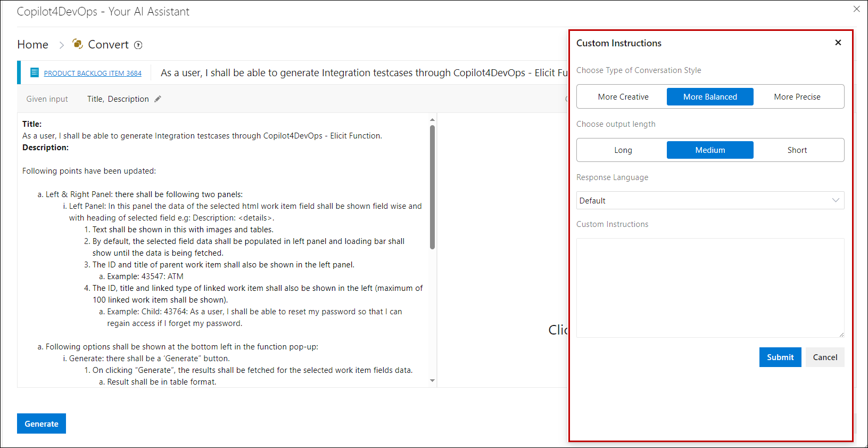Viewport: 868px width, 448px height.
Task: Click inside the Custom Instructions text area
Action: [710, 288]
